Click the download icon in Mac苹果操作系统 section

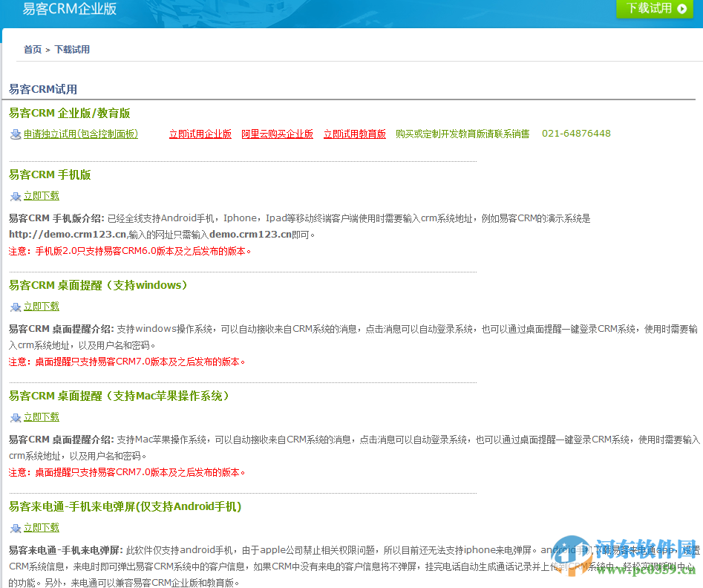(16, 417)
